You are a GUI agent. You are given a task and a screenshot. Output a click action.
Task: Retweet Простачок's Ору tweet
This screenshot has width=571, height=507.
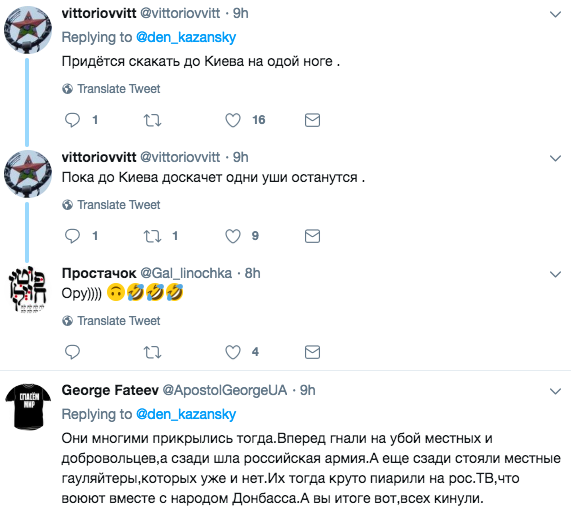pos(152,352)
